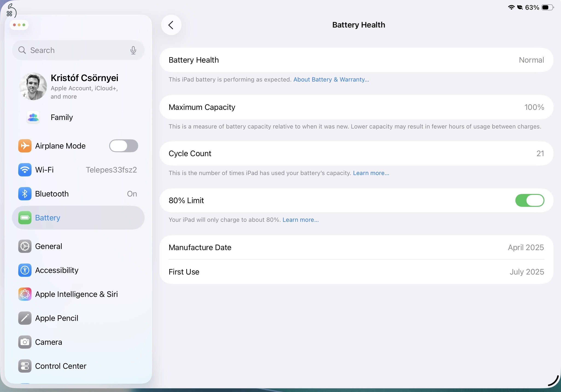Image resolution: width=561 pixels, height=392 pixels.
Task: Open About Battery & Warranty link
Action: click(331, 79)
